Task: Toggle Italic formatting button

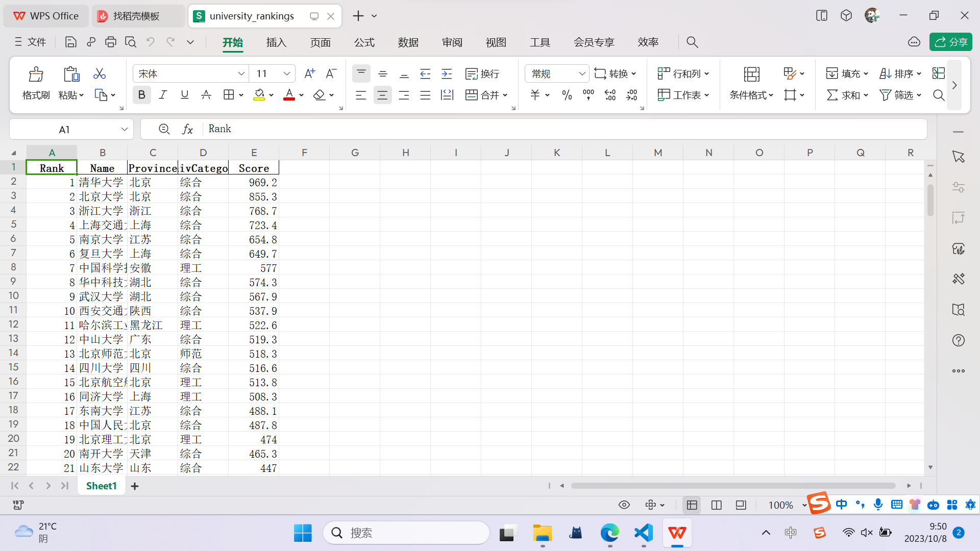Action: point(163,95)
